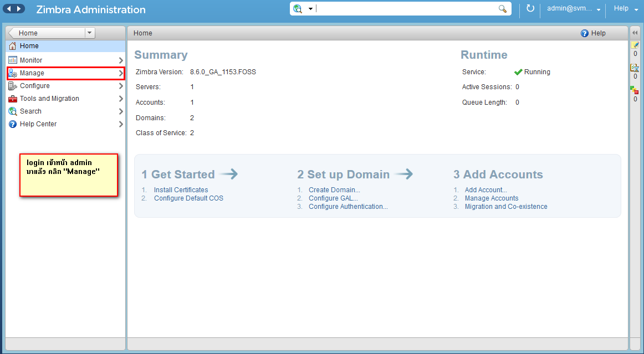644x354 pixels.
Task: Click the Monitor chart icon
Action: (x=13, y=60)
